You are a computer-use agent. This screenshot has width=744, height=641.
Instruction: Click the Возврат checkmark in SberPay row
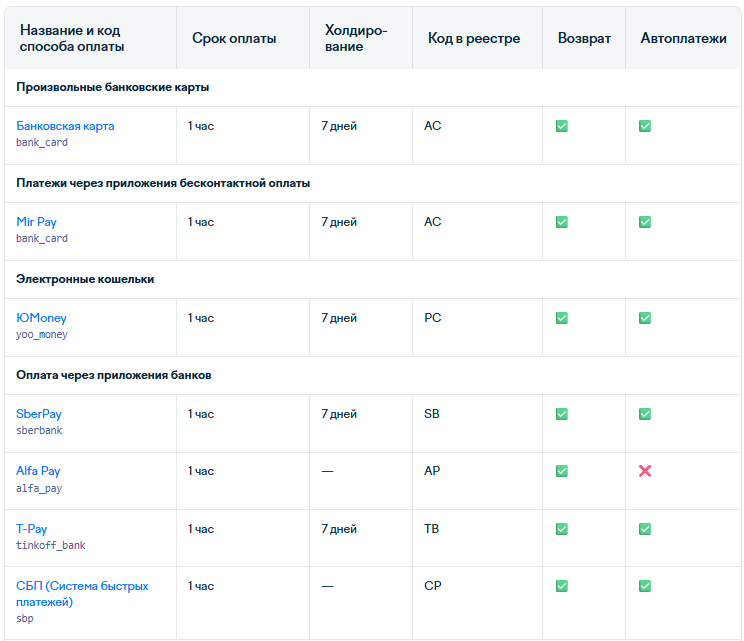pyautogui.click(x=562, y=414)
